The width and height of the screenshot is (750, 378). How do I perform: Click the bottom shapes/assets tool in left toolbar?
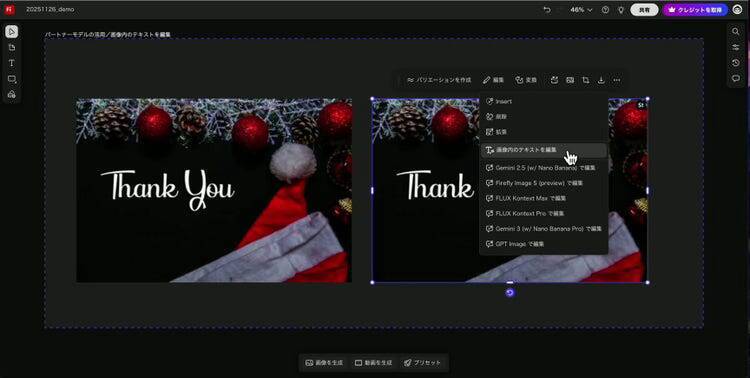12,94
